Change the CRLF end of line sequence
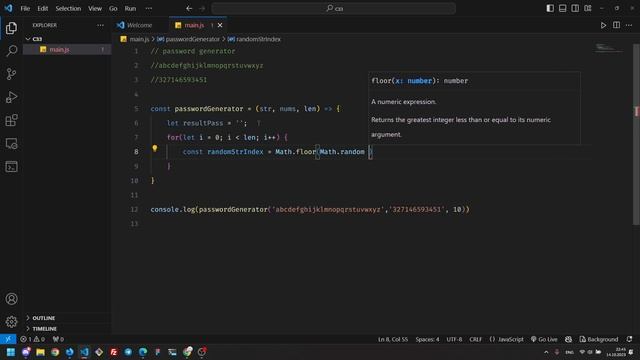Viewport: 640px width, 360px height. [x=476, y=339]
